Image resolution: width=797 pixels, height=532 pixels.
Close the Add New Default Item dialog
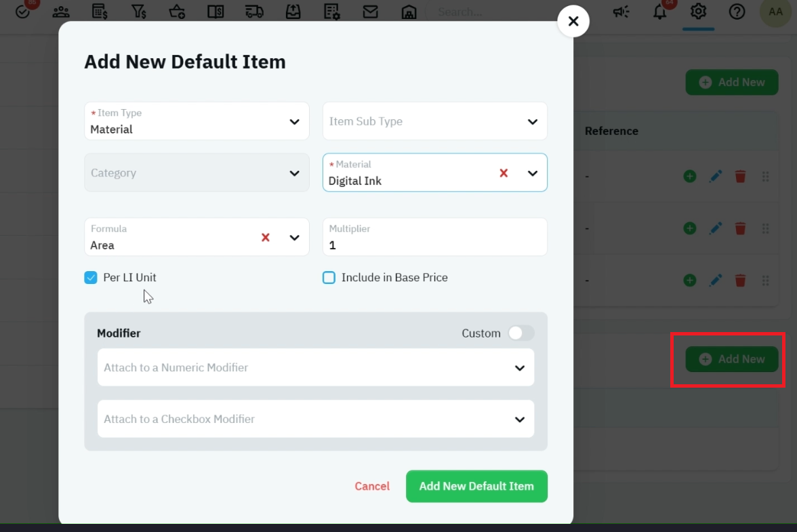pos(573,21)
